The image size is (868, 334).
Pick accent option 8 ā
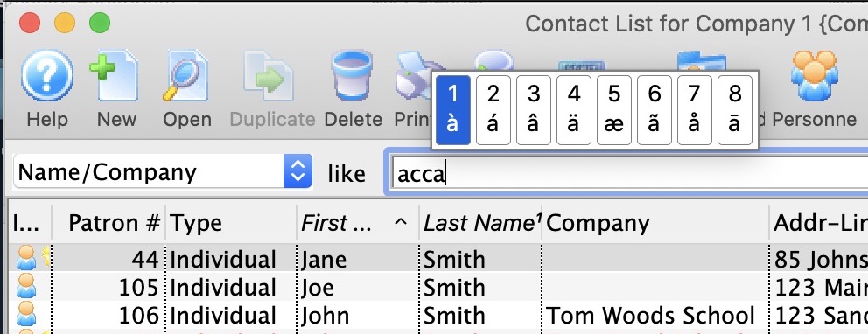(x=735, y=110)
